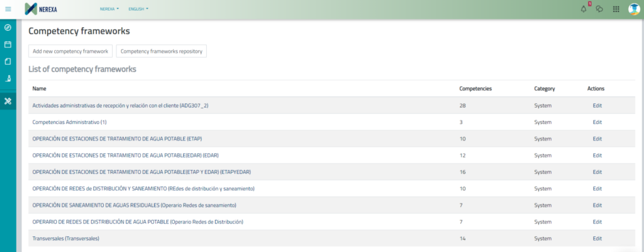Edit the Transversales framework row
Screen dimensions: 644x252
(597, 238)
